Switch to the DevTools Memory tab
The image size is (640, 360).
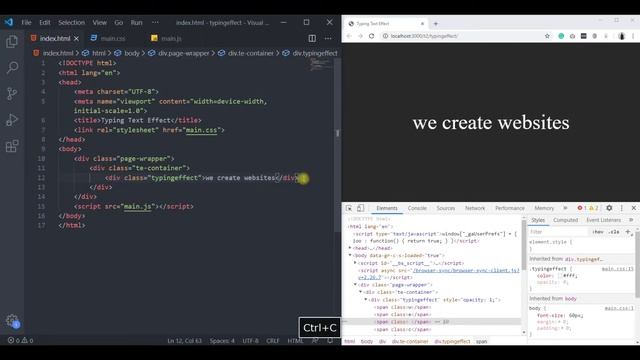click(544, 208)
